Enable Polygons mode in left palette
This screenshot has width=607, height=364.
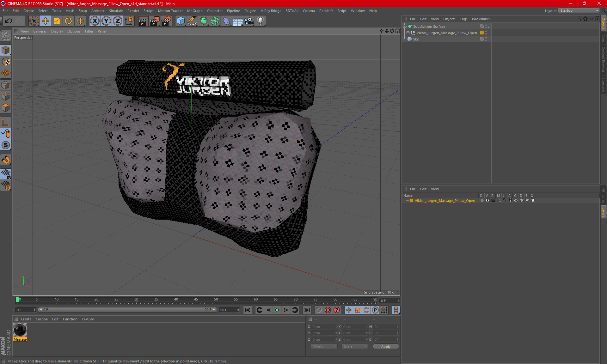(6, 108)
